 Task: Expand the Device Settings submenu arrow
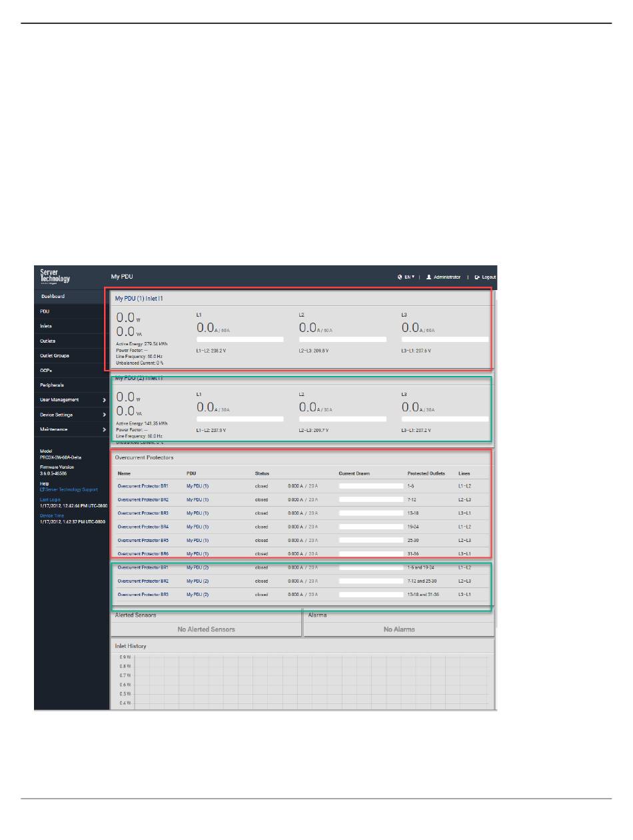[104, 415]
